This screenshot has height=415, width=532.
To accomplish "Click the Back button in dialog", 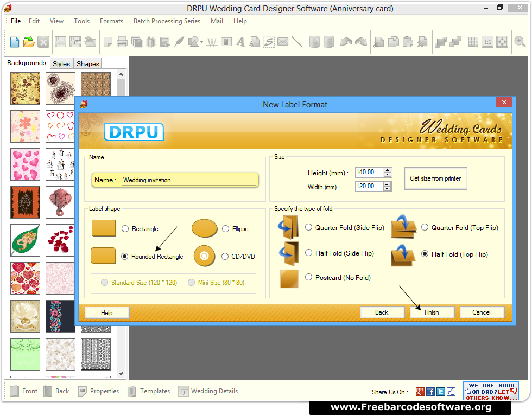I will pyautogui.click(x=382, y=312).
